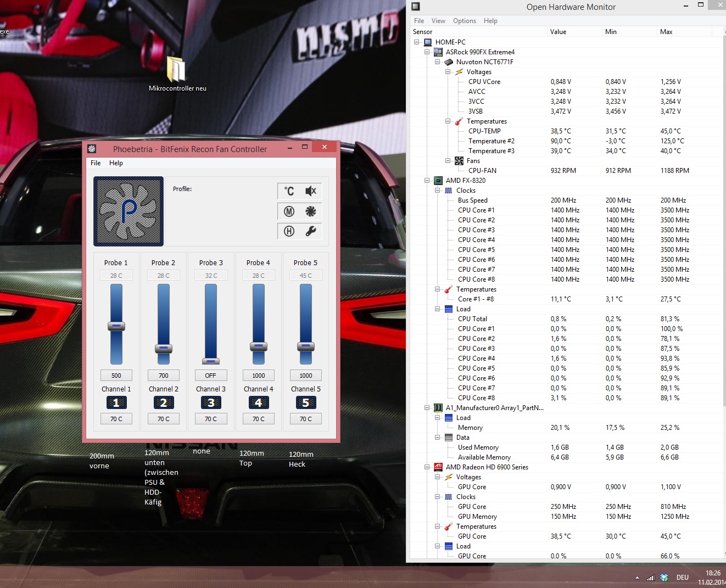
Task: Show hidden tray icons arrow
Action: [x=637, y=578]
